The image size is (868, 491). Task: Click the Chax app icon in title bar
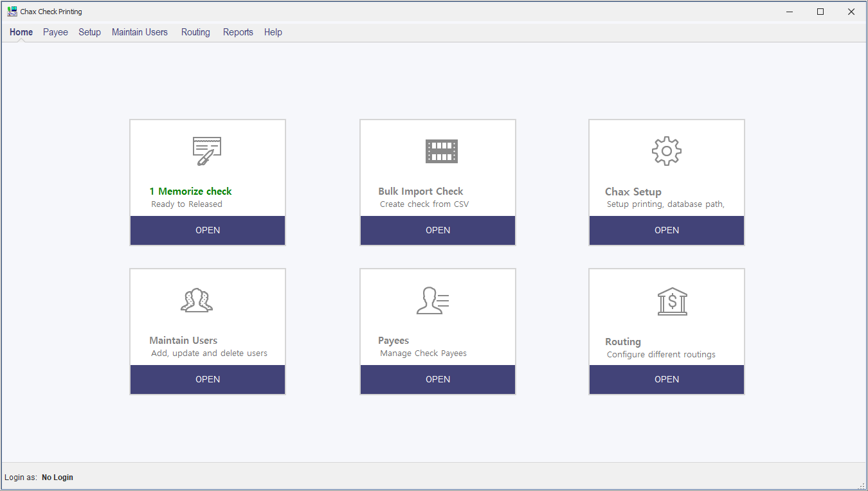pos(12,12)
